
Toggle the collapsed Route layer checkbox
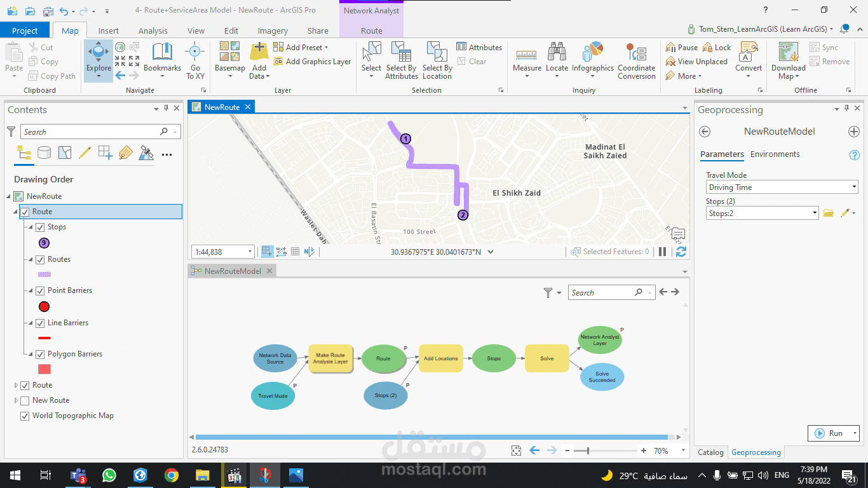pyautogui.click(x=25, y=385)
